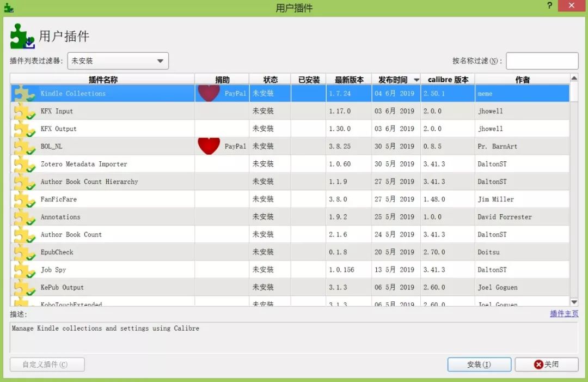Click the scrollbar down arrow in plugin list
Screen dimensions: 588x382
[574, 302]
